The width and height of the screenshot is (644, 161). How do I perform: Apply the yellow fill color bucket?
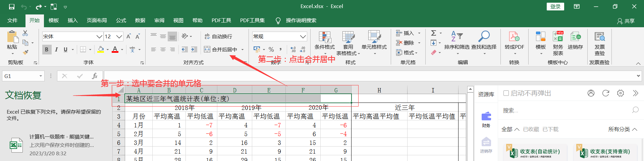click(101, 49)
